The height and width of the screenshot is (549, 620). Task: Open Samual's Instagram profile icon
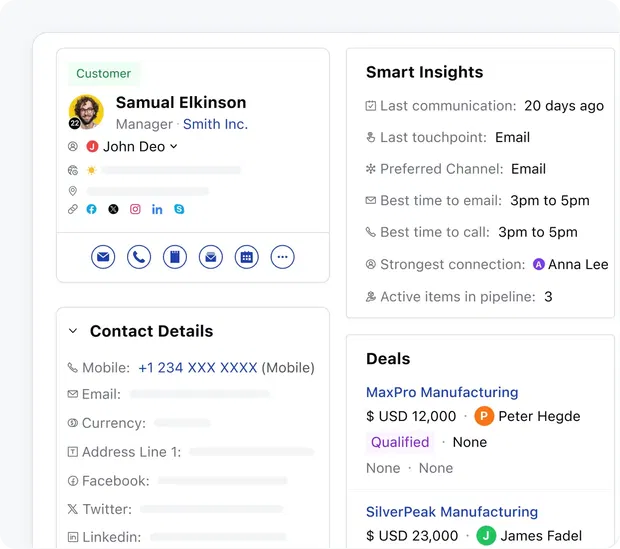(135, 209)
